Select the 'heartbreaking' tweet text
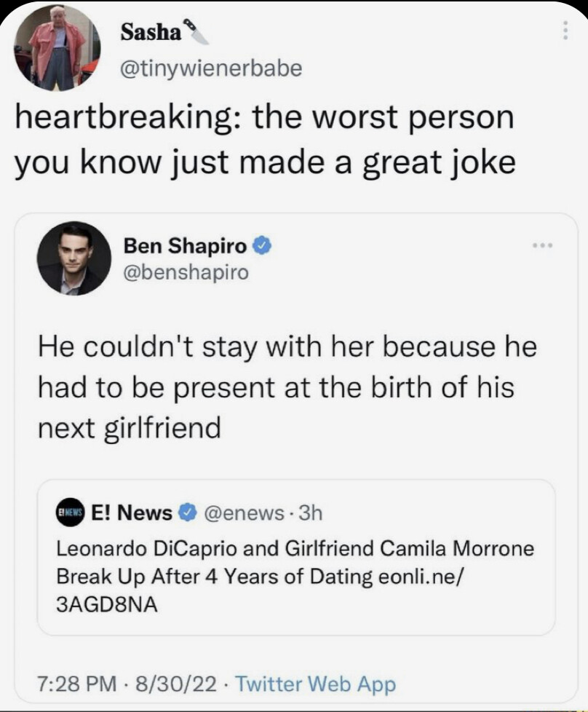The image size is (588, 712). tap(265, 140)
